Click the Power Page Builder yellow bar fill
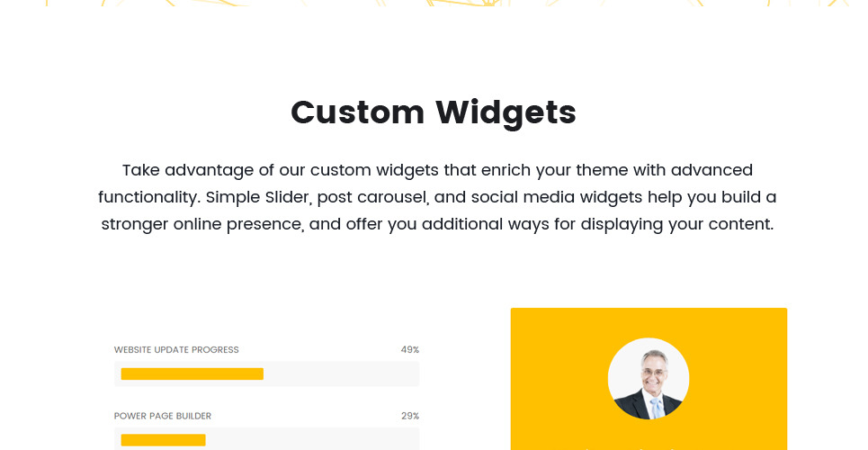This screenshot has width=868, height=450. coord(164,440)
